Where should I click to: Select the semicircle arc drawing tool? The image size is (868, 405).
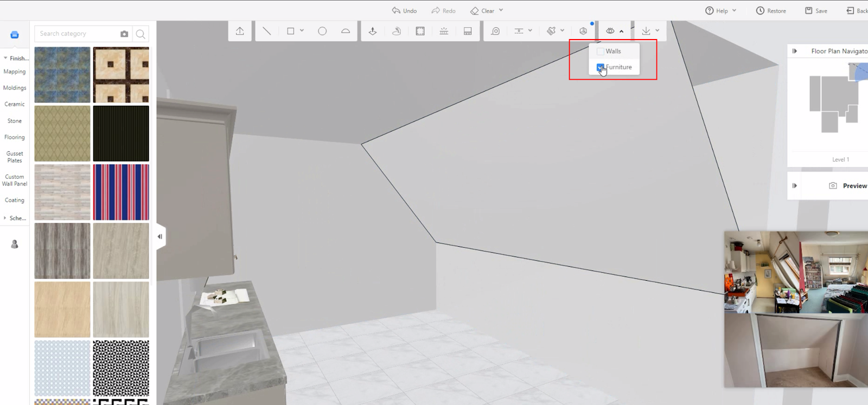(346, 31)
